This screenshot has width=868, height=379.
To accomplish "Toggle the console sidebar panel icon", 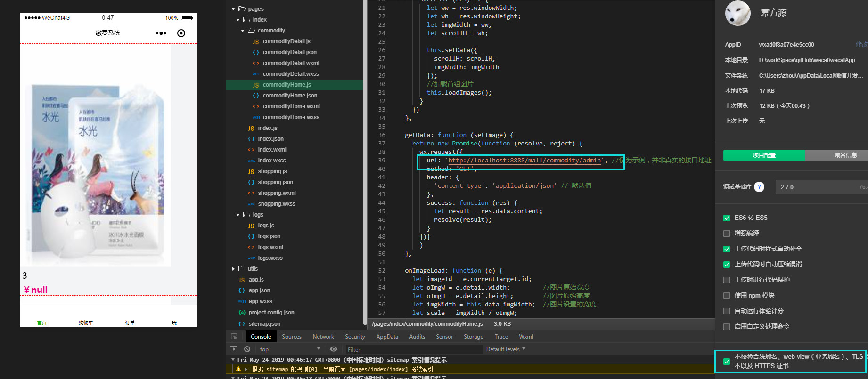I will click(x=233, y=349).
